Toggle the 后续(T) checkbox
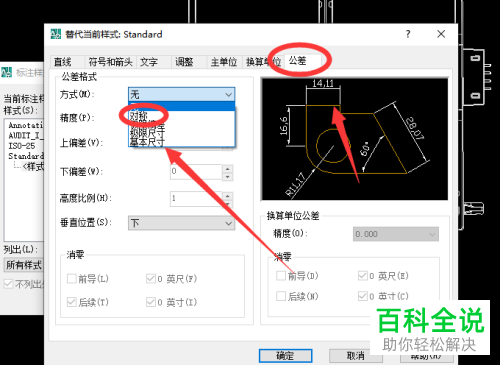The height and width of the screenshot is (365, 500). pyautogui.click(x=72, y=302)
